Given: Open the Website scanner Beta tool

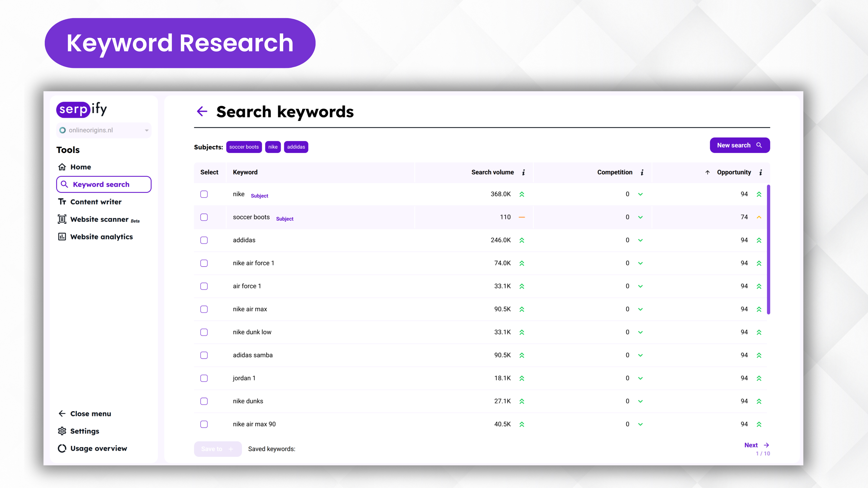Looking at the screenshot, I should pos(99,219).
